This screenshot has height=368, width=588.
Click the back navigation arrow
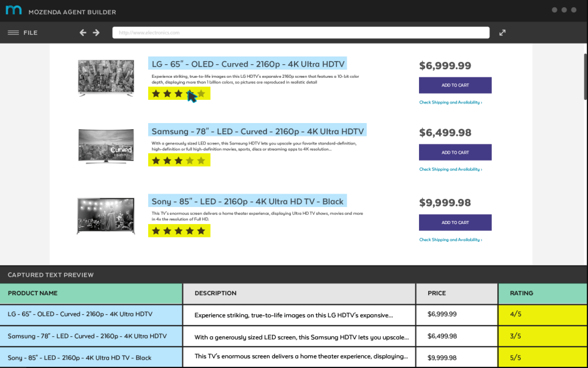tap(83, 32)
